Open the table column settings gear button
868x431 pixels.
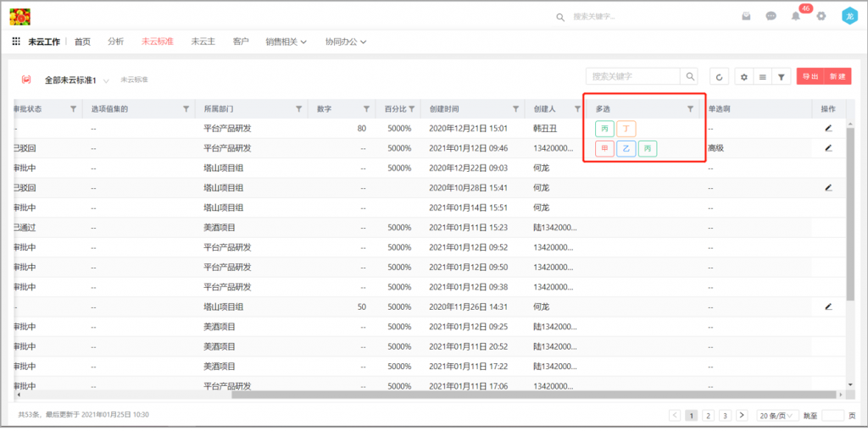[x=744, y=77]
